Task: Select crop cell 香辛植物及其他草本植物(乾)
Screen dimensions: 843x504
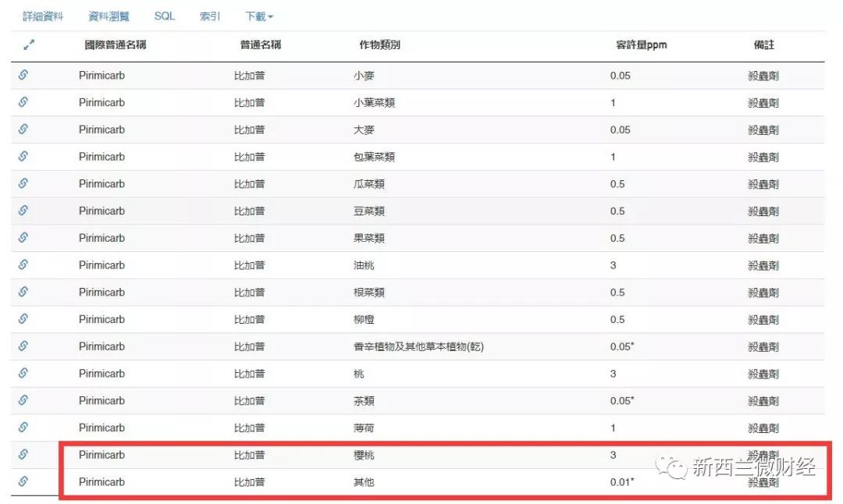Action: [x=418, y=346]
